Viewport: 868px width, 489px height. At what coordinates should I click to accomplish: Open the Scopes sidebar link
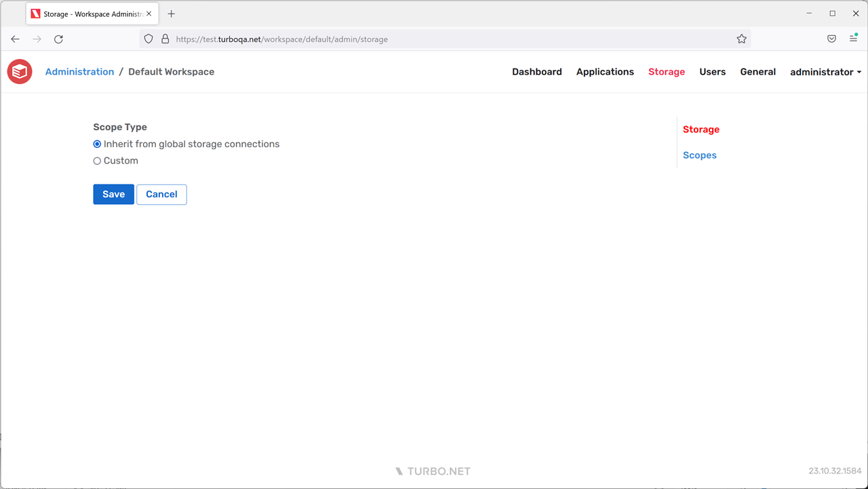point(700,155)
